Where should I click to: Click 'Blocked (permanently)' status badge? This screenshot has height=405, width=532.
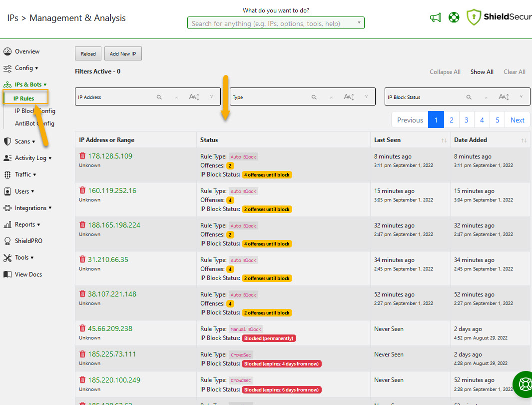(x=269, y=338)
